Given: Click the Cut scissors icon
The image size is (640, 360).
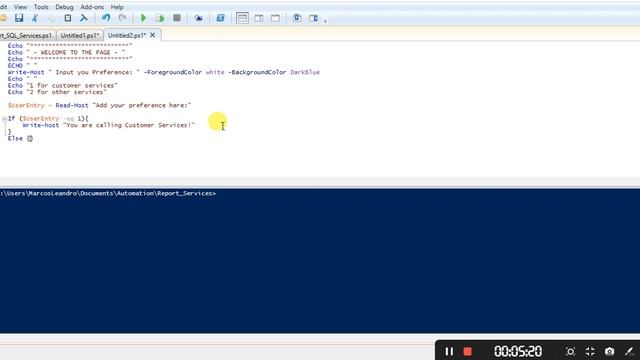Looking at the screenshot, I should click(x=35, y=18).
